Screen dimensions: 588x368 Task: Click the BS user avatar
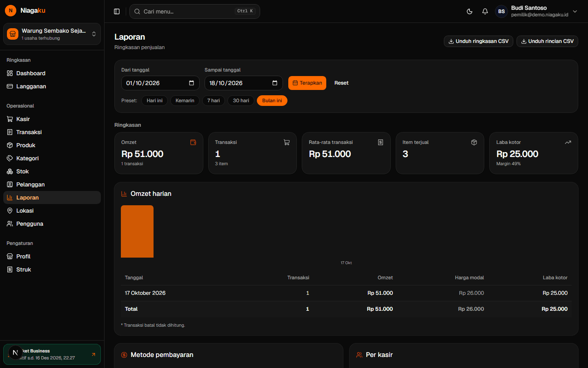coord(501,11)
